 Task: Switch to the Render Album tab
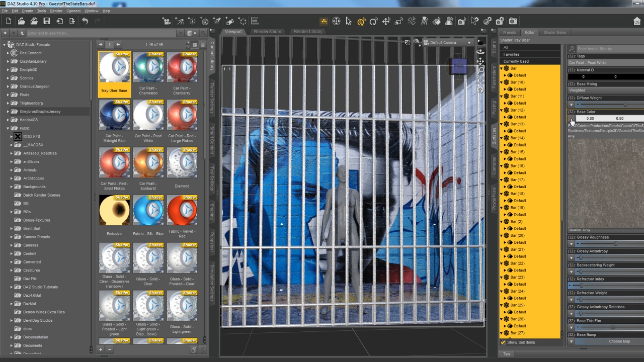point(268,32)
